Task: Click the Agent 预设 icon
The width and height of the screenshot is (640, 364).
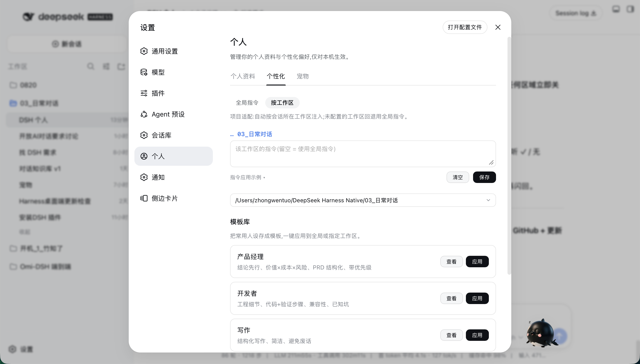Action: click(x=144, y=114)
